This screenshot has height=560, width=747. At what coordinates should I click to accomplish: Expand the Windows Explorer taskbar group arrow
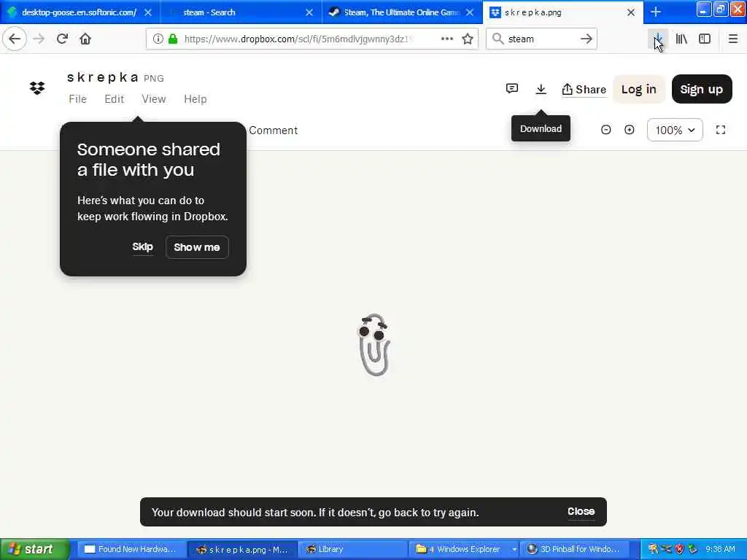(x=514, y=550)
